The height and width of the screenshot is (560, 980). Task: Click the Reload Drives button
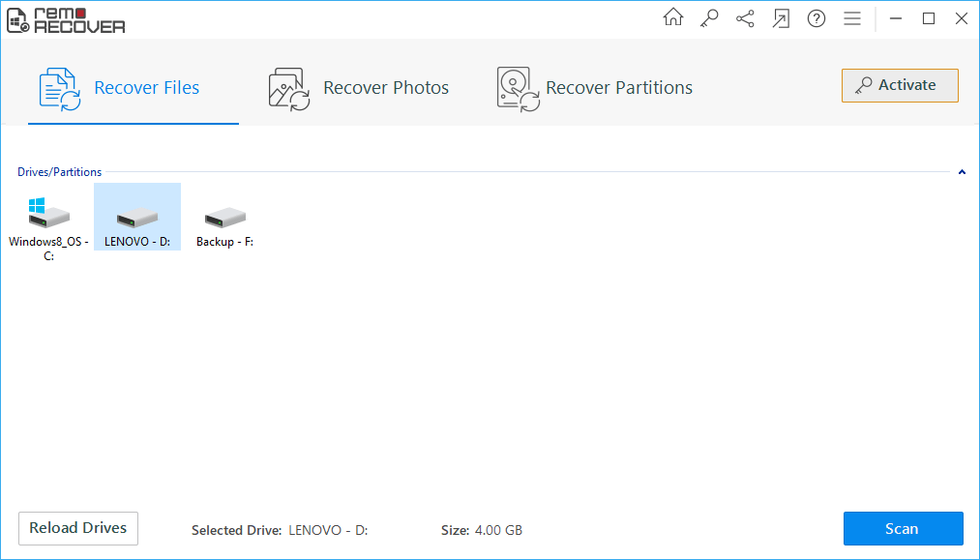point(78,528)
